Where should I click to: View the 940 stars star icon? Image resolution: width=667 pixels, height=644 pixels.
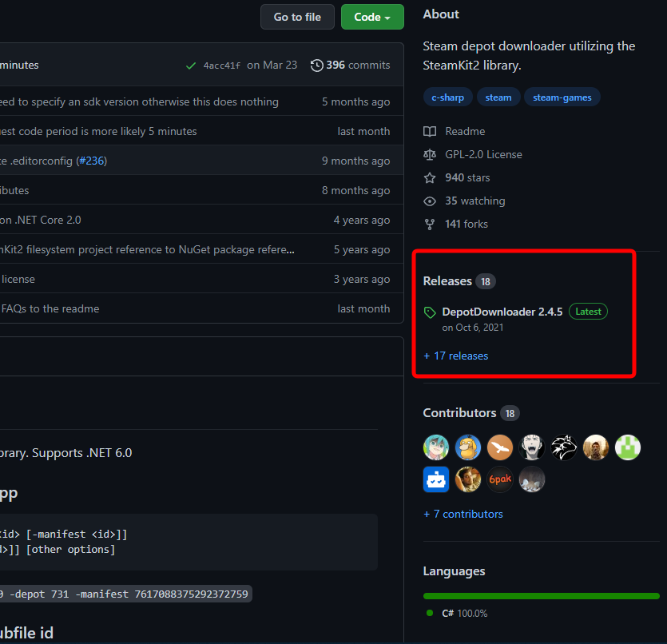click(x=430, y=177)
